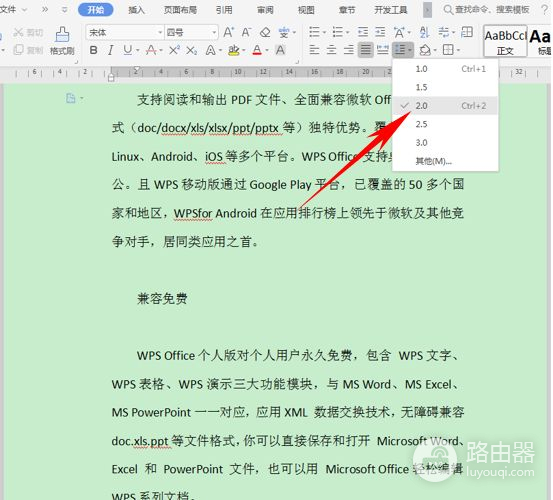Image resolution: width=553 pixels, height=500 pixels.
Task: Open the 文件 menu dropdown arrow
Action: [x=24, y=10]
